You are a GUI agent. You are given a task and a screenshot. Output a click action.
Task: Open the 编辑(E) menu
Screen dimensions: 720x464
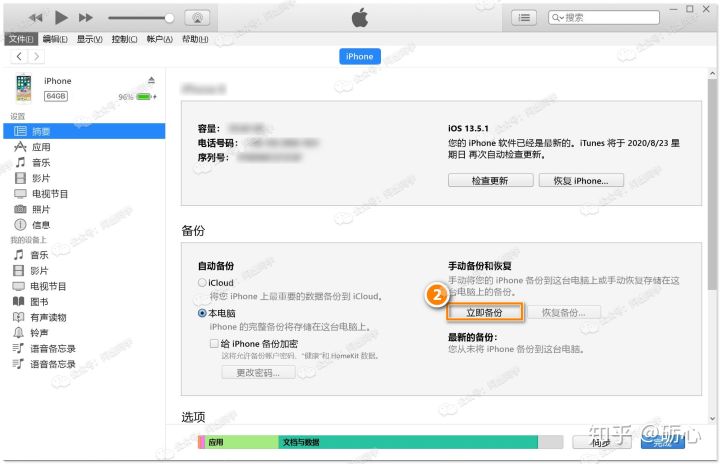(55, 39)
